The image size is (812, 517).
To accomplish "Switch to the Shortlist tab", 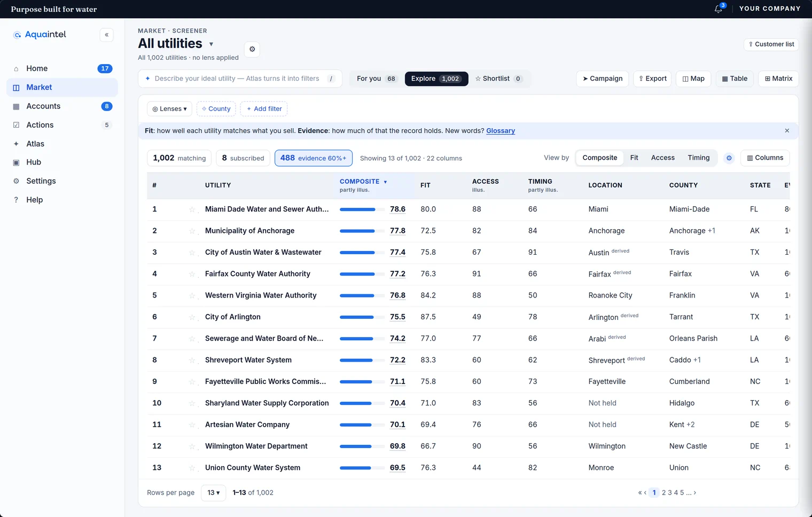I will click(498, 79).
